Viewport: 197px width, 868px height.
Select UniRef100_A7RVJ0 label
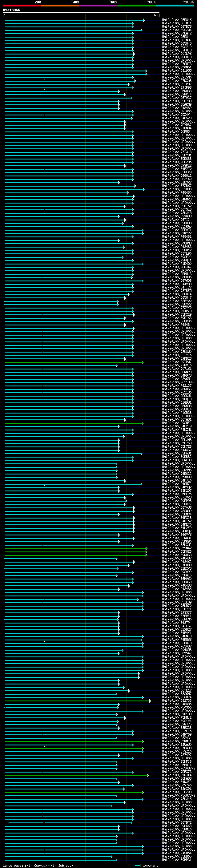point(177,365)
